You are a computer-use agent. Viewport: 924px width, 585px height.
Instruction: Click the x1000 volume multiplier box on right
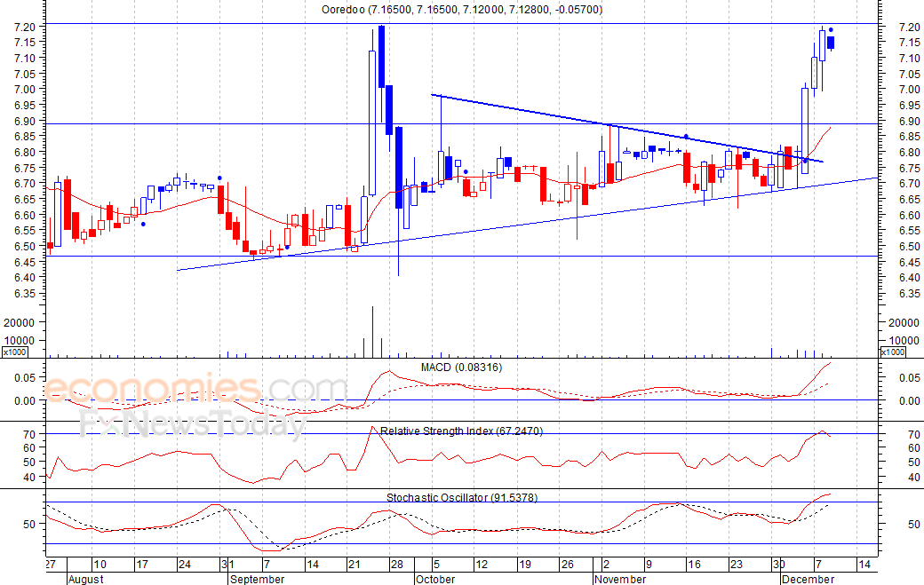pos(893,352)
